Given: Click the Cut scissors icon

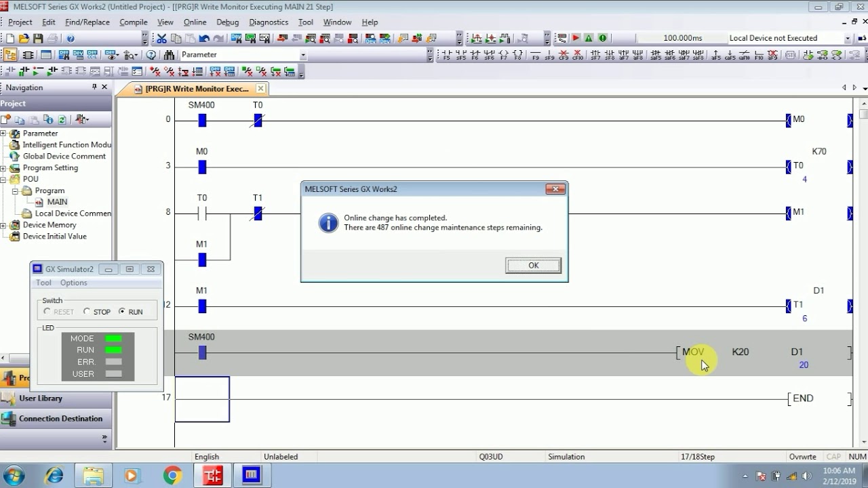Looking at the screenshot, I should pyautogui.click(x=161, y=39).
